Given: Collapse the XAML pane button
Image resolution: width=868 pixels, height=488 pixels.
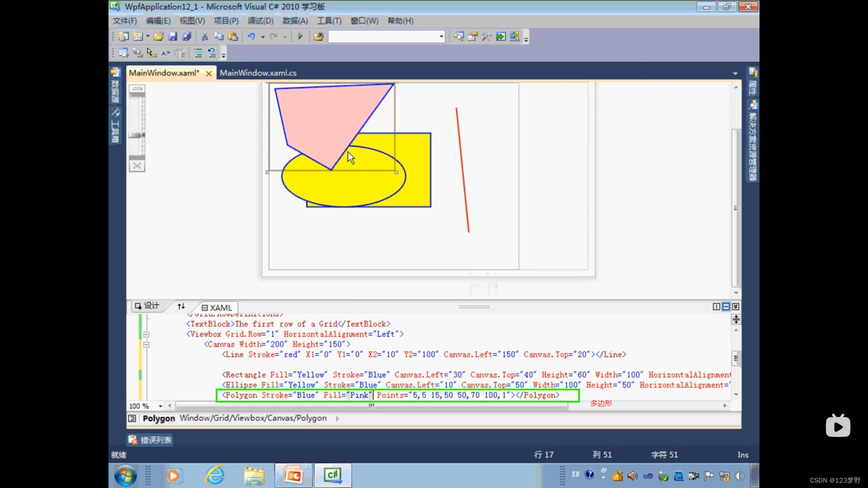Looking at the screenshot, I should (x=736, y=307).
